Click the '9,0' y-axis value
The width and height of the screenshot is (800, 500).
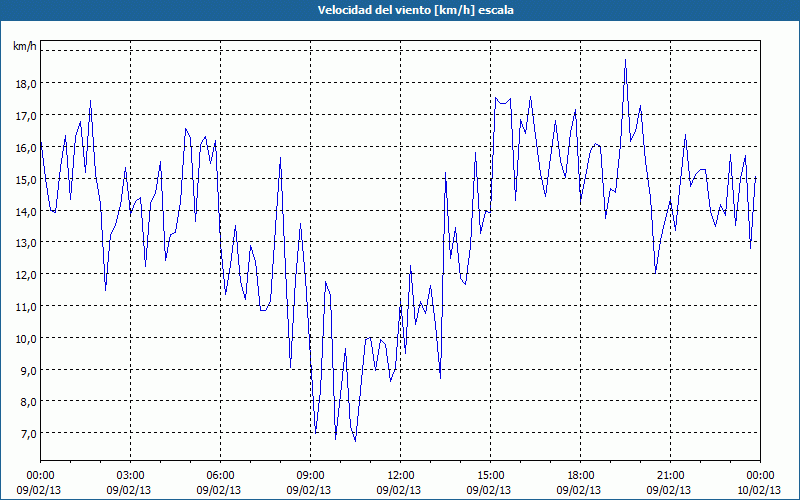(29, 370)
